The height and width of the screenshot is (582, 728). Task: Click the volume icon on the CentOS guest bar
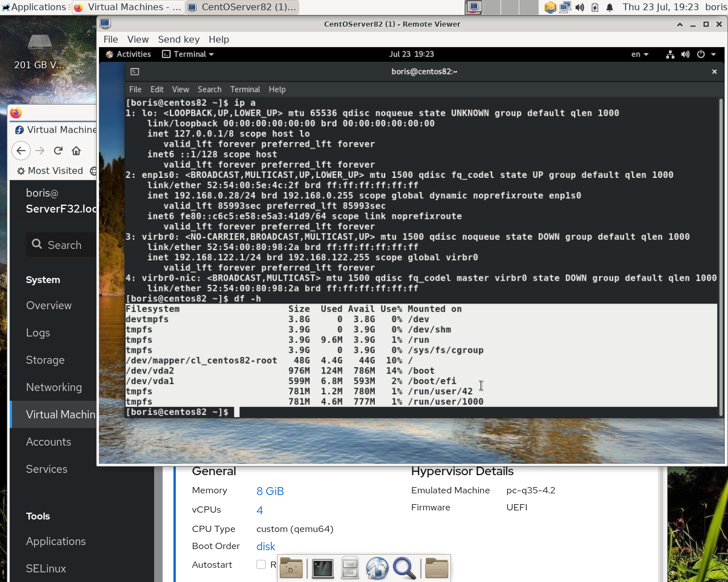(x=685, y=54)
